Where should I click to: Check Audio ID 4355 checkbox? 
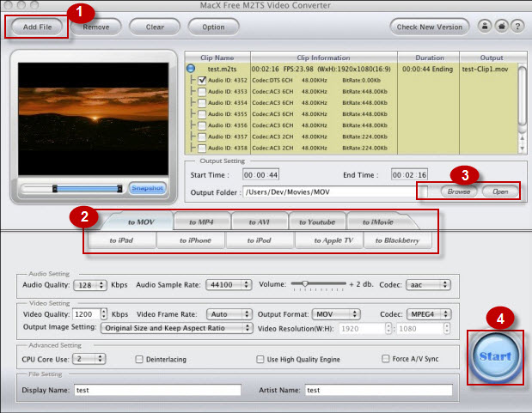tap(202, 114)
